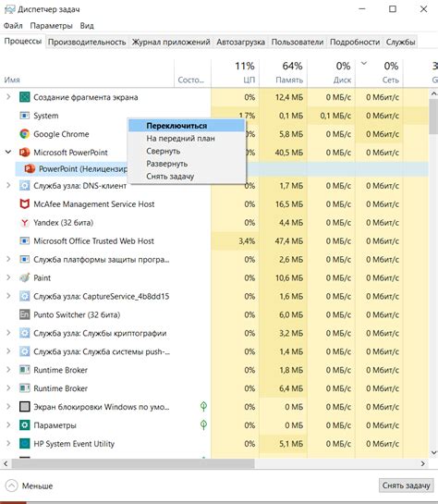Viewport: 438px width, 504px height.
Task: Click the Punto Switcher icon
Action: pos(25,314)
